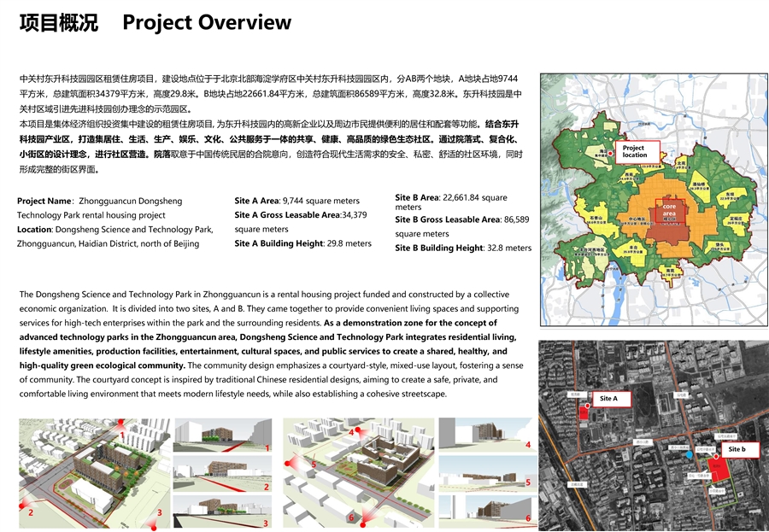
Task: Click the "Project Overview" English heading
Action: coord(207,22)
